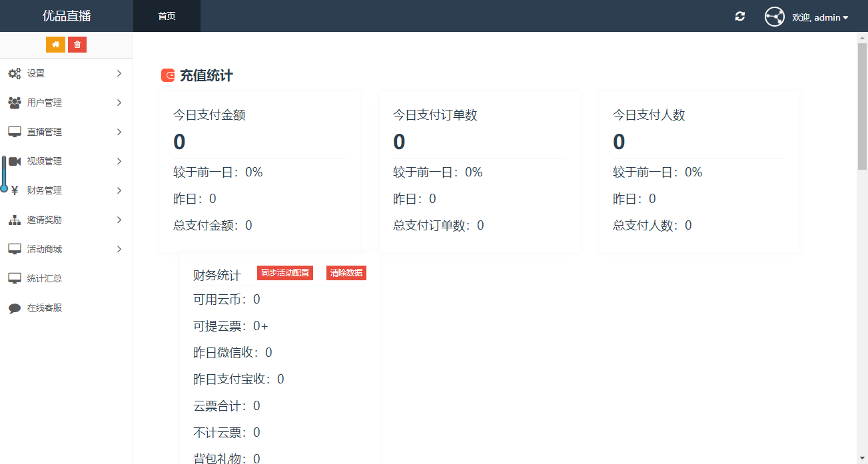
Task: Click the 同步活动配置 button
Action: pos(285,273)
